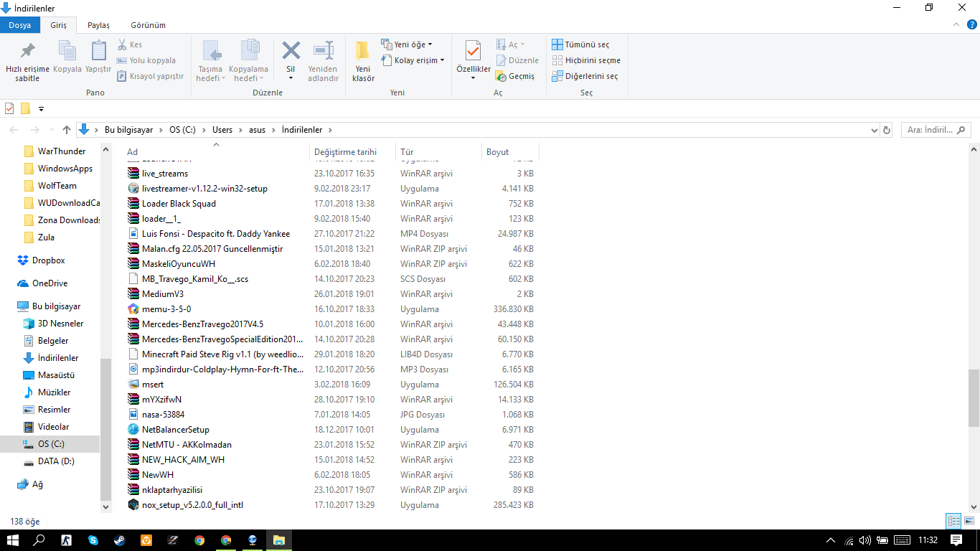Go up one folder level arrow
Screen dimensions: 980x551
[67, 130]
